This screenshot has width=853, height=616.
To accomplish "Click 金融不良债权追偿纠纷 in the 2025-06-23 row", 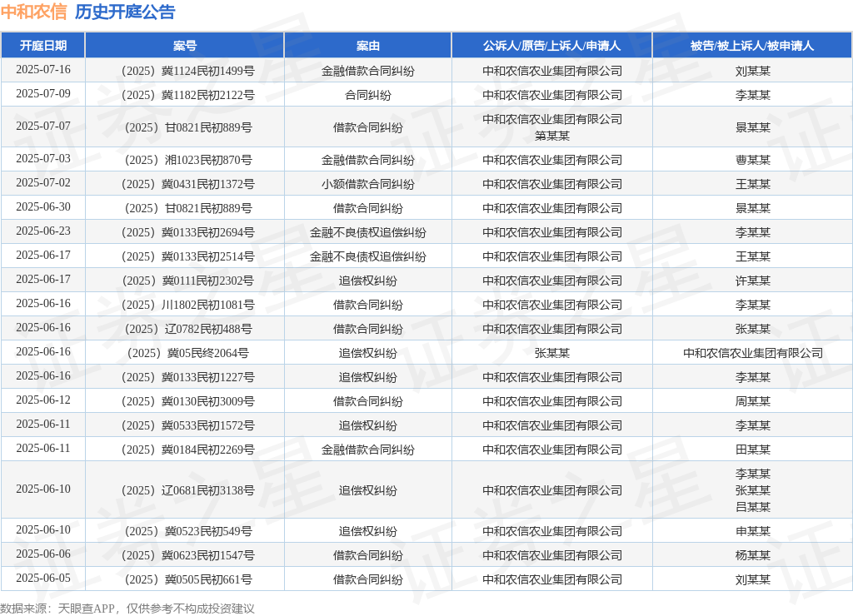I will point(367,233).
